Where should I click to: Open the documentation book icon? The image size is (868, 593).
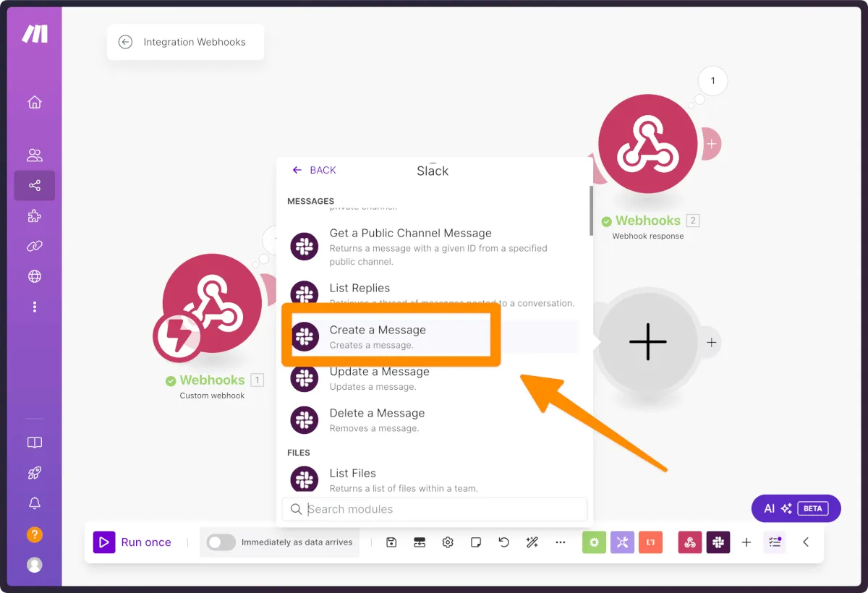[x=34, y=443]
